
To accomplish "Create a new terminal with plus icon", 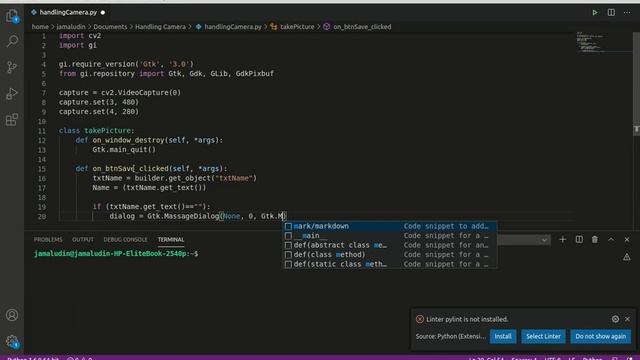I will click(562, 240).
